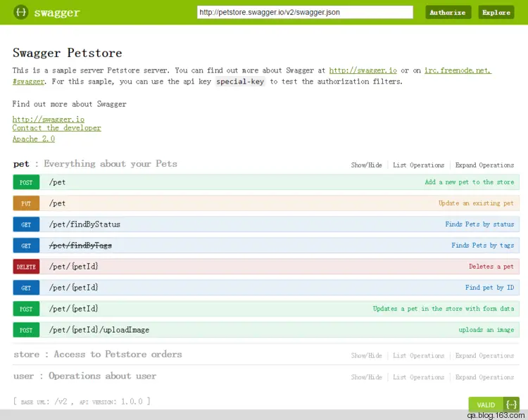
Task: Click POST badge of form data update row
Action: tap(26, 309)
